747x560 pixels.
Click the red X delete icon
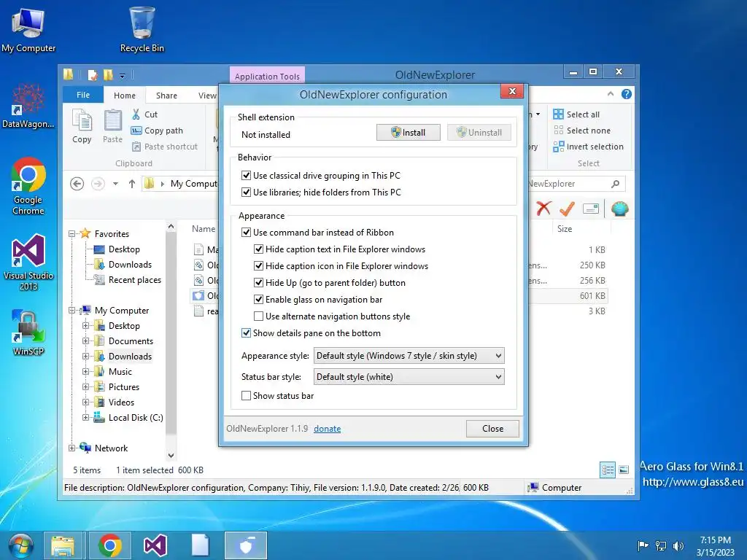pos(543,208)
